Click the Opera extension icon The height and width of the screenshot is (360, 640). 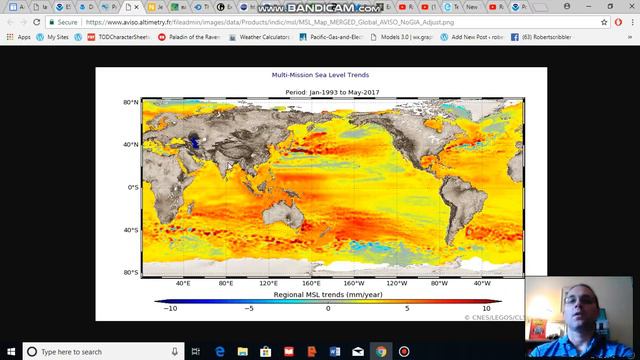click(618, 22)
